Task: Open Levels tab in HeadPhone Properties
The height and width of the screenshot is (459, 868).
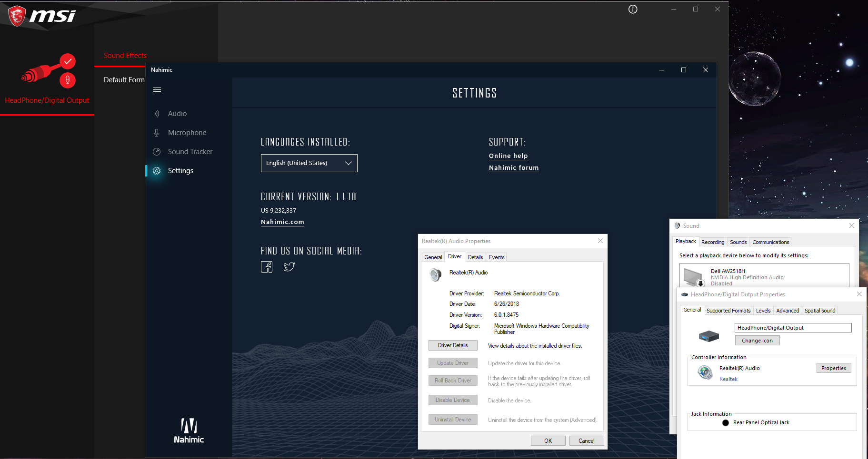Action: [x=763, y=311]
